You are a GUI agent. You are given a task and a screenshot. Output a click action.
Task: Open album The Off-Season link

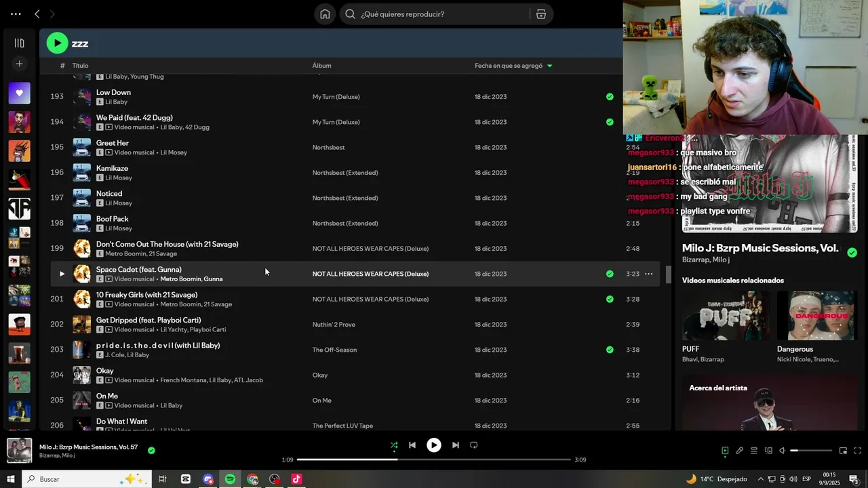tap(334, 350)
